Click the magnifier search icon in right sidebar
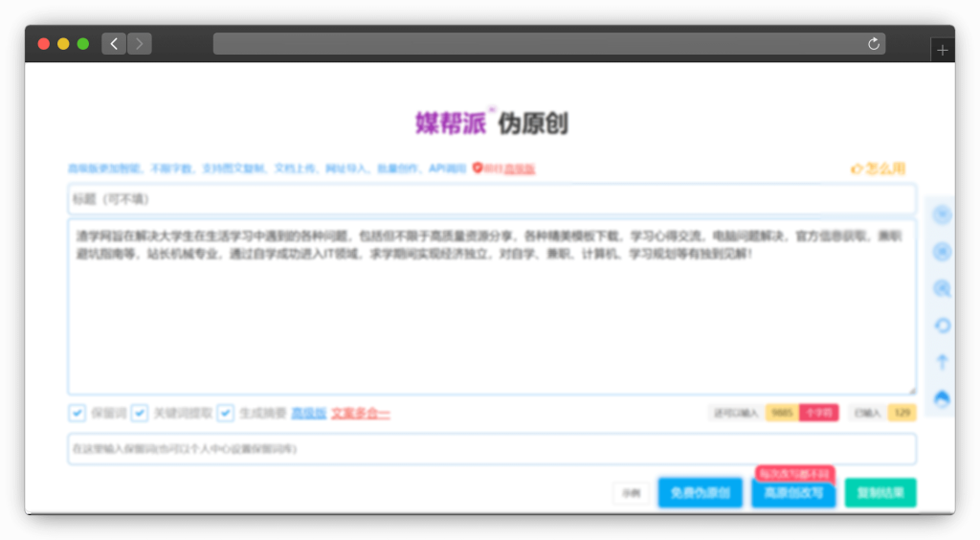 pos(942,288)
